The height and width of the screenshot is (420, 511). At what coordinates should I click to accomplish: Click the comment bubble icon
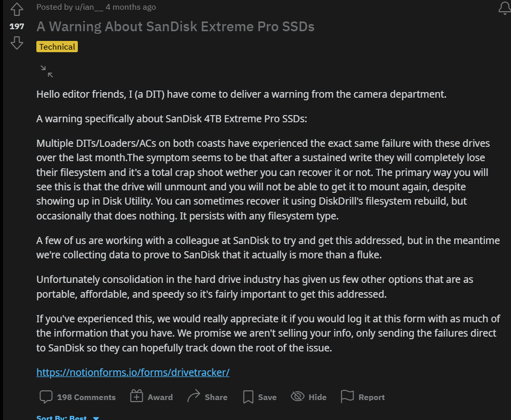pos(46,397)
